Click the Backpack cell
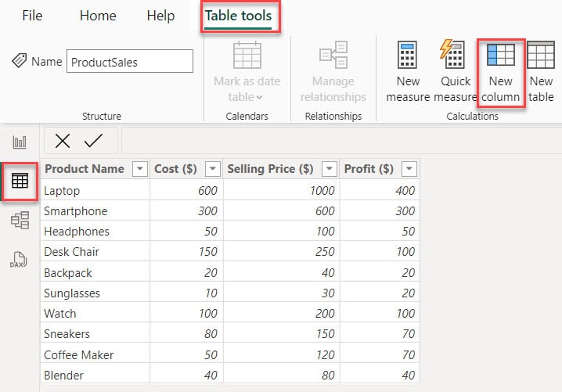This screenshot has height=392, width=562. point(95,273)
